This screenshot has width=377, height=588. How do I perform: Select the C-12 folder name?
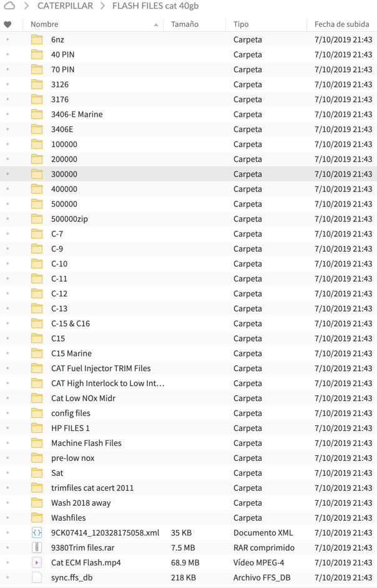click(59, 294)
